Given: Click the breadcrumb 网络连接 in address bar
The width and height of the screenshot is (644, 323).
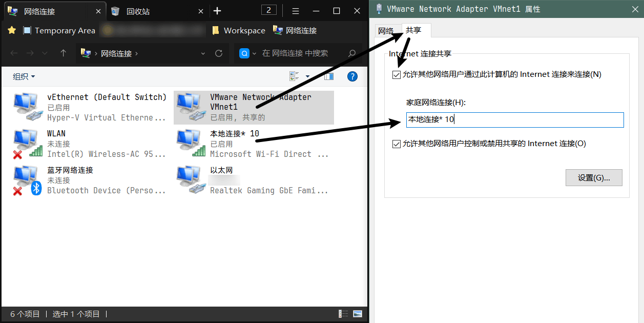Looking at the screenshot, I should click(116, 53).
